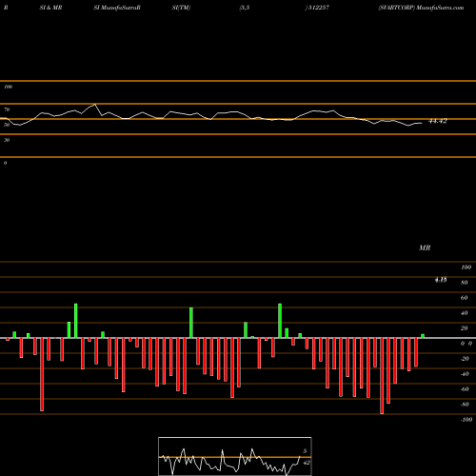The width and height of the screenshot is (476, 476).
Task: Click the -80 label on the MR scale
Action: 465,405
